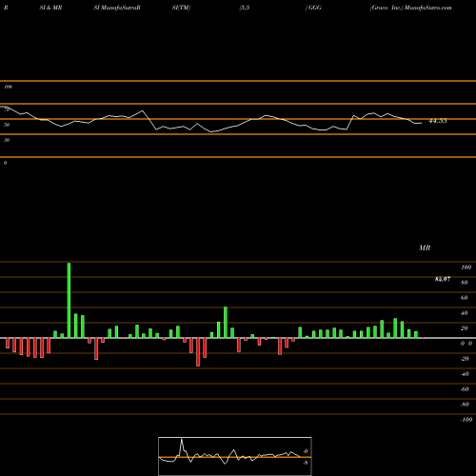This screenshot has height=476, width=476.
Task: Click the MR axis label 60
Action: point(465,298)
